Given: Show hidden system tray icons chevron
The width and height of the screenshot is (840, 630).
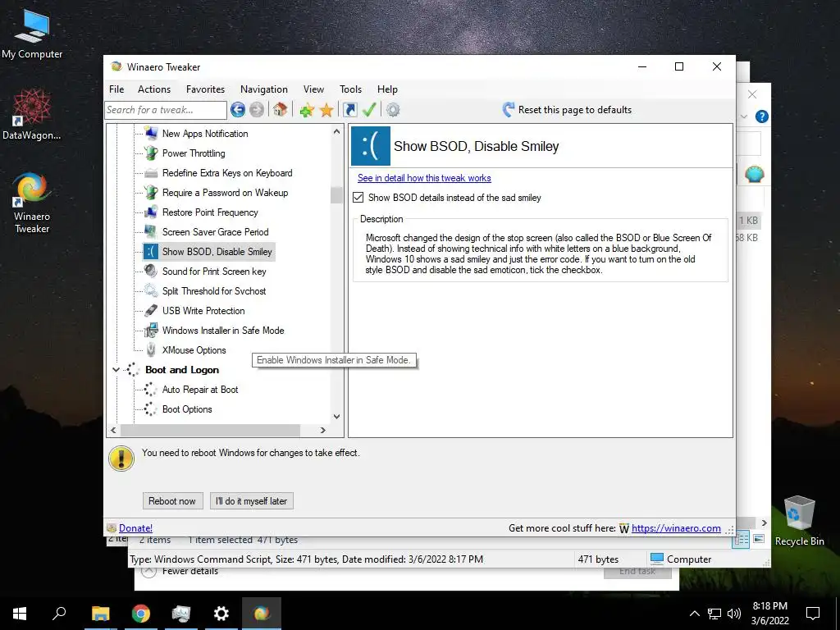Looking at the screenshot, I should tap(694, 614).
